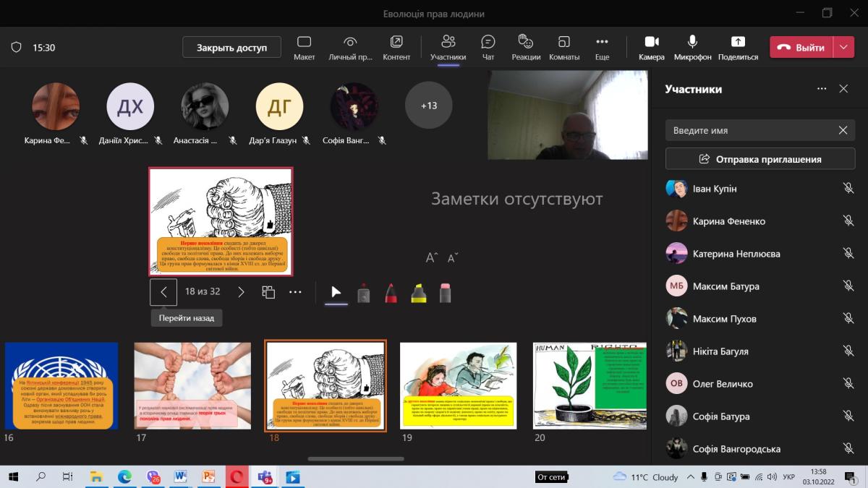
Task: Open the Reactions menu
Action: [x=525, y=48]
